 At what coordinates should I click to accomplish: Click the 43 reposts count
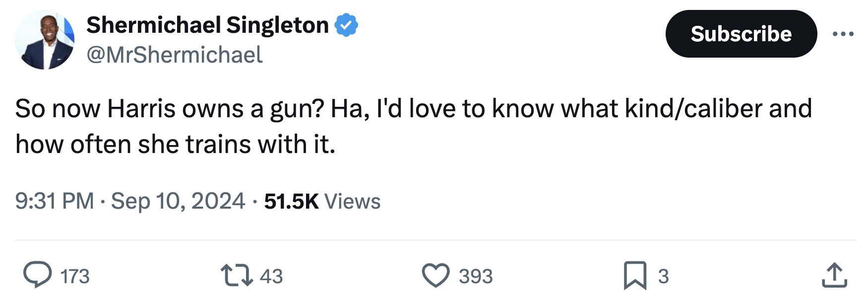click(271, 276)
